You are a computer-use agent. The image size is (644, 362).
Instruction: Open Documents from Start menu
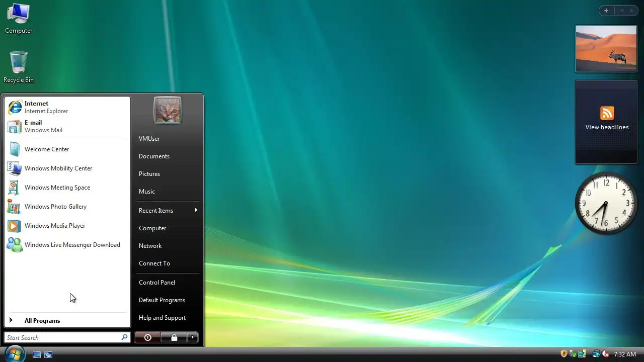(x=168, y=156)
